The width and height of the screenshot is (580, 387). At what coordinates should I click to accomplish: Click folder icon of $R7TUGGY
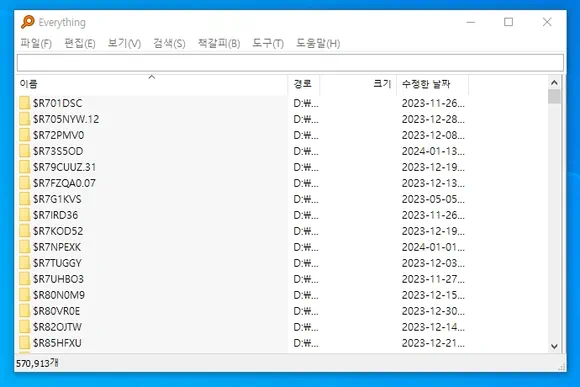coord(24,263)
